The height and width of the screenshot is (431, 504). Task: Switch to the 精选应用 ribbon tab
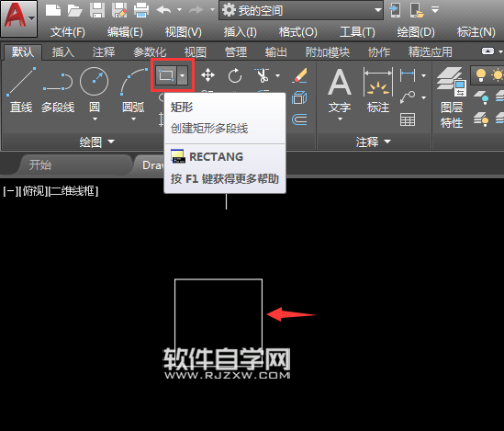click(430, 51)
